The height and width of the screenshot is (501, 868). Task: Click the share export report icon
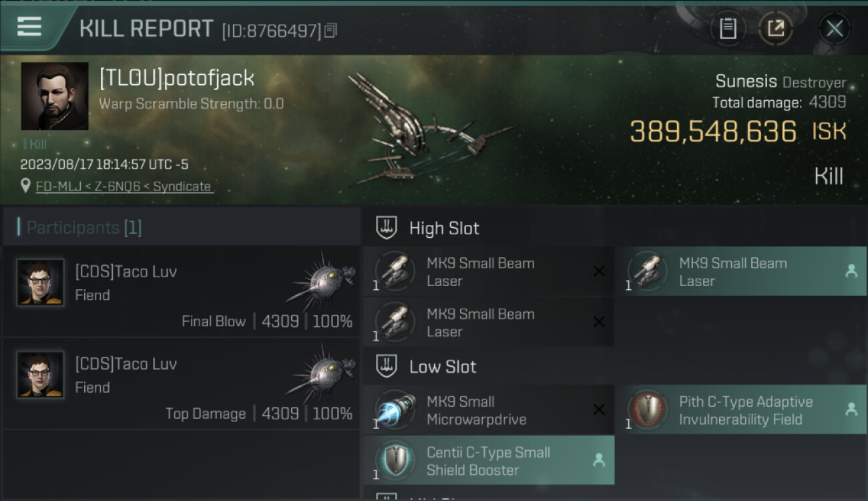click(x=776, y=29)
